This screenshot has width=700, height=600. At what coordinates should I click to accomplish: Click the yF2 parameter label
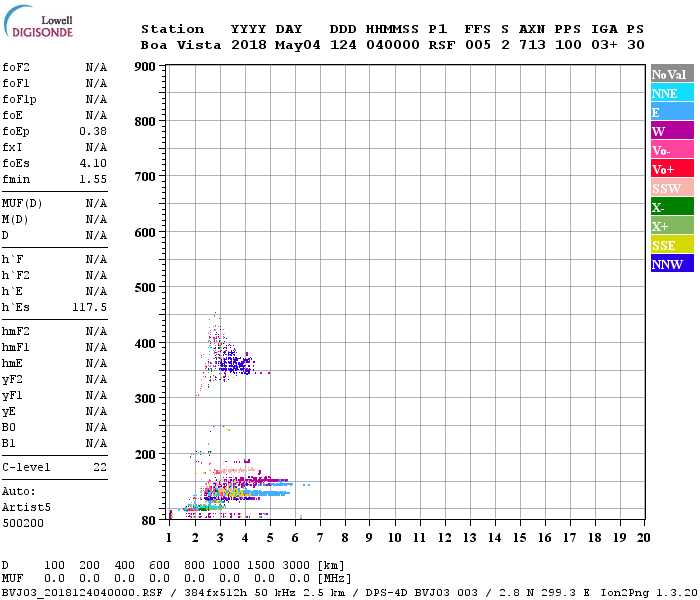point(12,379)
